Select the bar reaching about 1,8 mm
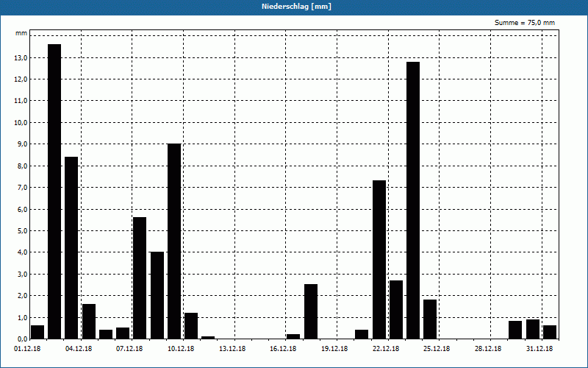 [430, 319]
